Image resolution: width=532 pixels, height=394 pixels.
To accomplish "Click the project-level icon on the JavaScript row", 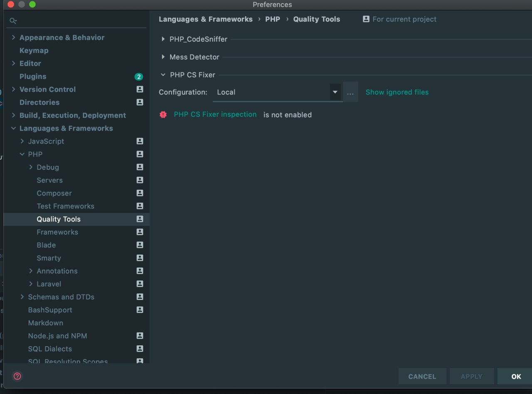I will [x=140, y=141].
